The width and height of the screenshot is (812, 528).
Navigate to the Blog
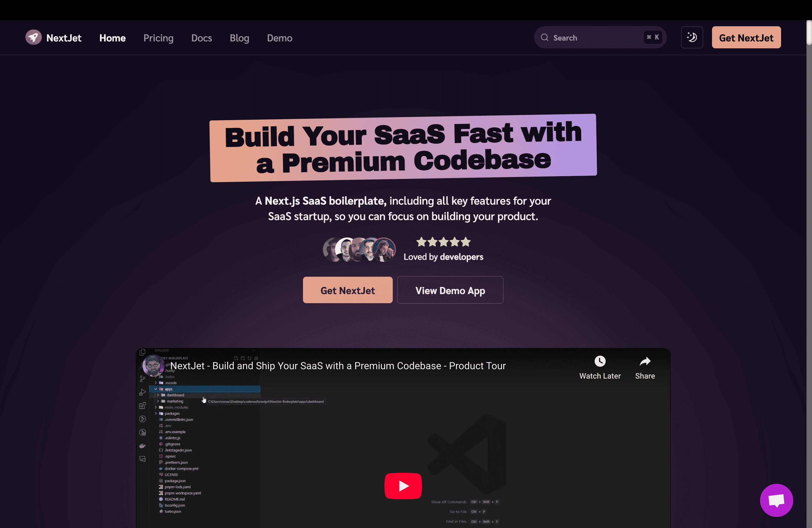239,38
